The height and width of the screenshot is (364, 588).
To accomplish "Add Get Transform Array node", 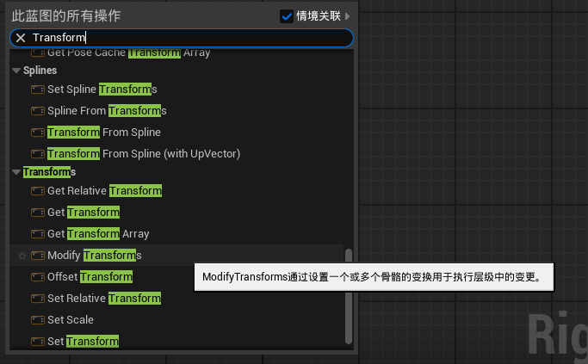I will [98, 234].
